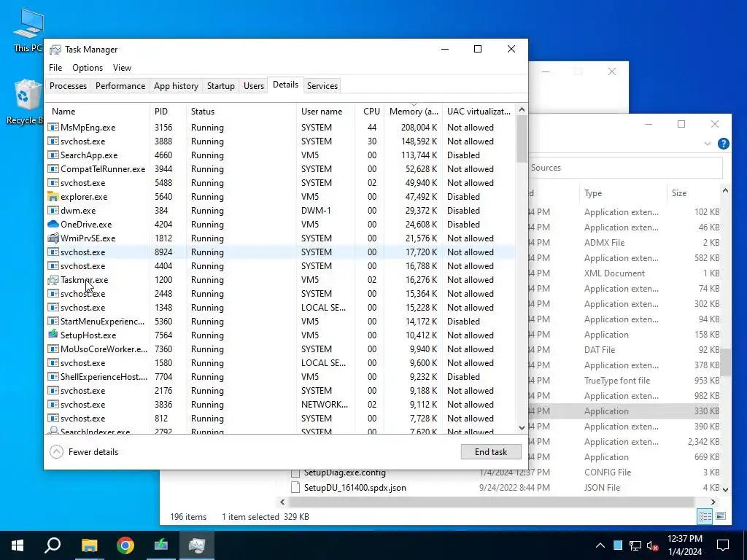Viewport: 747px width, 560px height.
Task: Open taskbar Search magnifier
Action: click(x=53, y=545)
